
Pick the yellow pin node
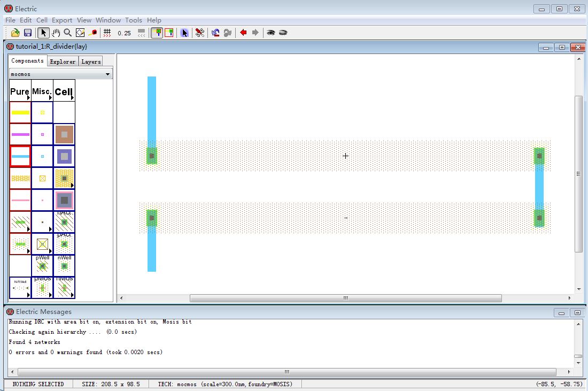point(42,112)
